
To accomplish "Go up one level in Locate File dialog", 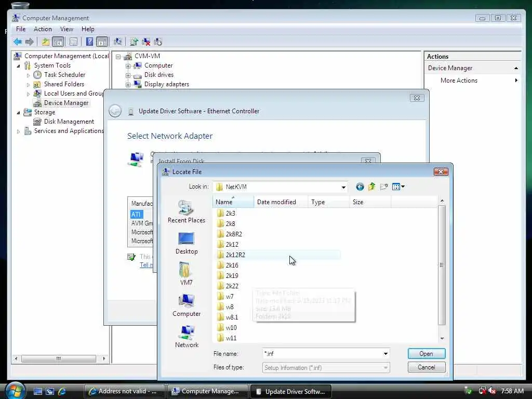I will click(x=371, y=187).
